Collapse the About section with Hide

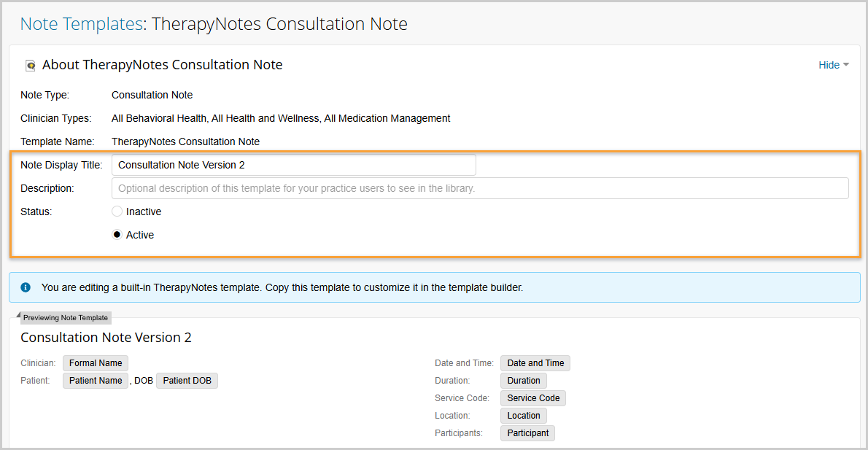tap(833, 65)
